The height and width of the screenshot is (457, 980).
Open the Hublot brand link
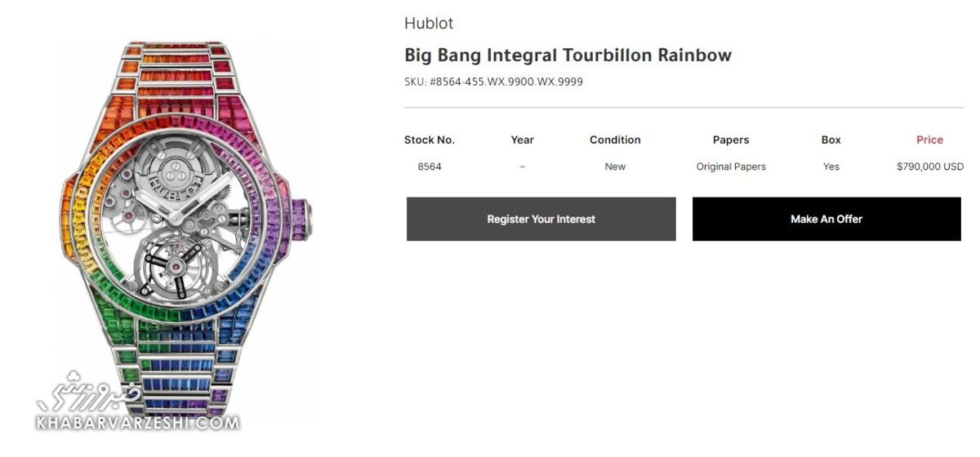(x=429, y=24)
